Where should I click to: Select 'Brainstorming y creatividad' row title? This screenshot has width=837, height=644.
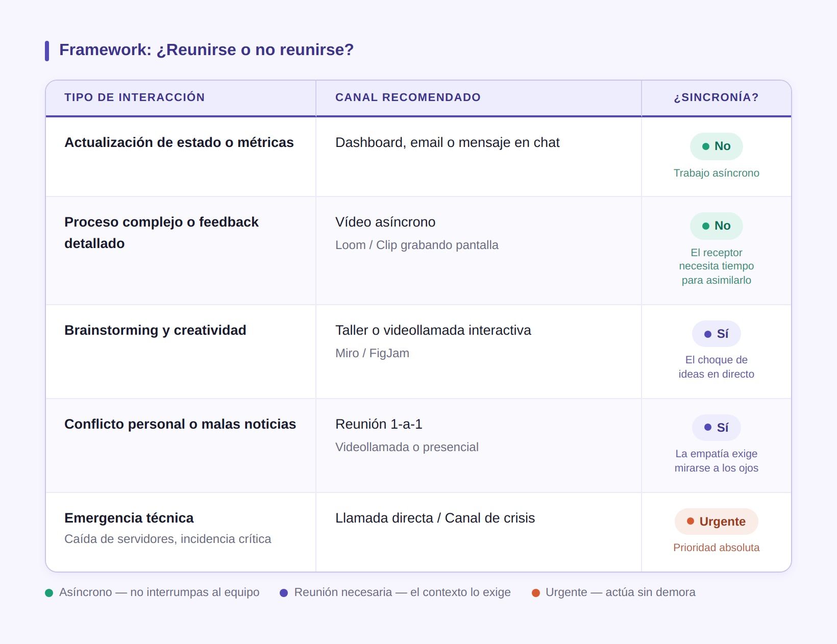[x=155, y=330]
